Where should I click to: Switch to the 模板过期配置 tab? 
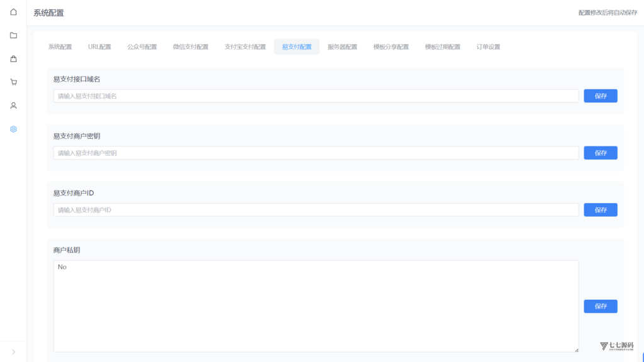click(442, 47)
